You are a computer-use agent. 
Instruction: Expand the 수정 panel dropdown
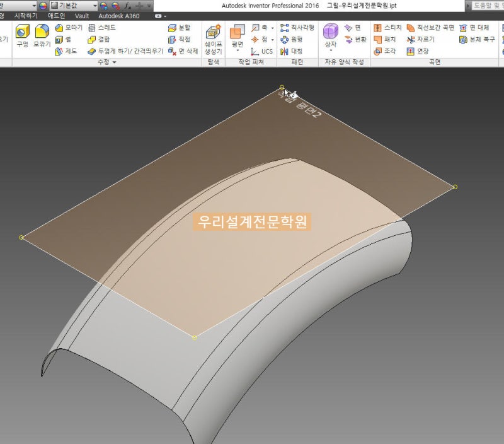114,62
